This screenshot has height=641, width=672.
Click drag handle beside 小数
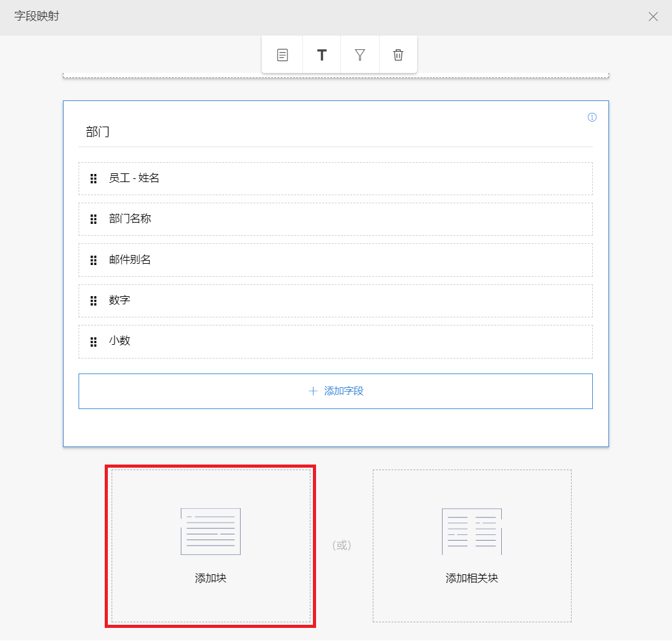click(94, 342)
